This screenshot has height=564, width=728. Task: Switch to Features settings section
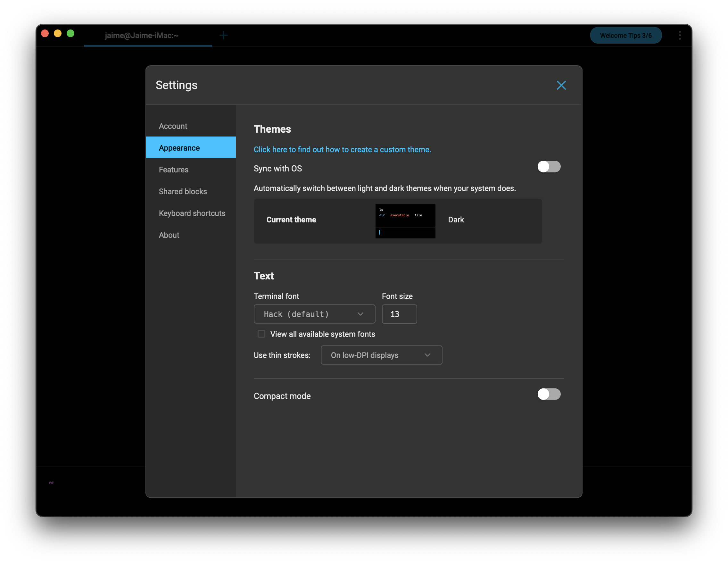point(174,170)
